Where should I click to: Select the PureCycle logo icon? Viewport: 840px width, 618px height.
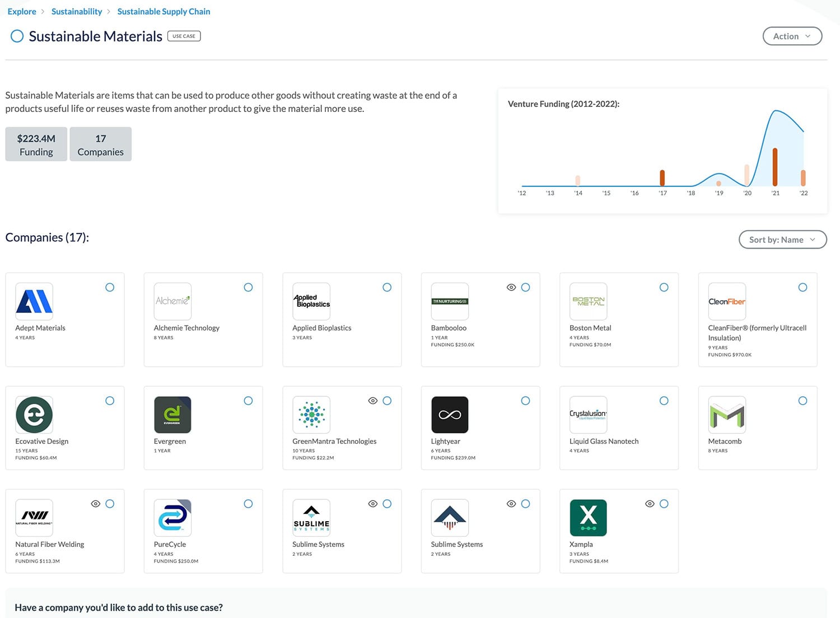pos(172,517)
